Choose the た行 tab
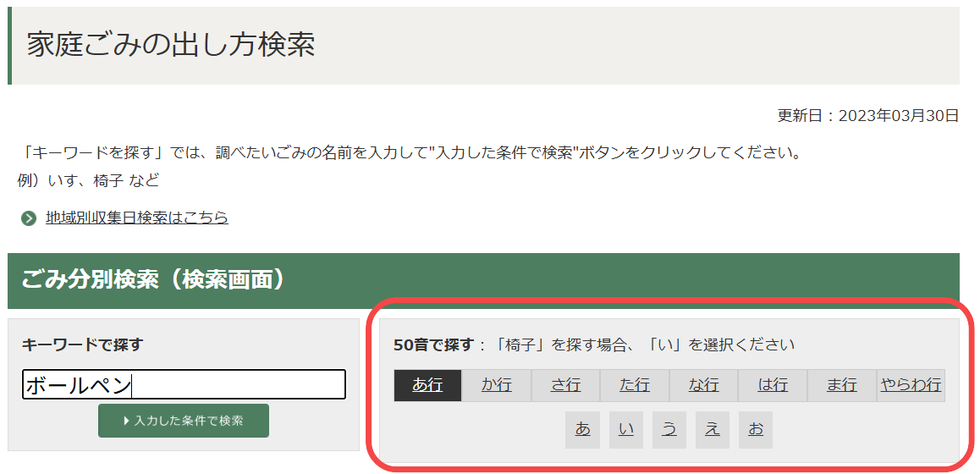Viewport: 980px width, 474px height. click(635, 385)
